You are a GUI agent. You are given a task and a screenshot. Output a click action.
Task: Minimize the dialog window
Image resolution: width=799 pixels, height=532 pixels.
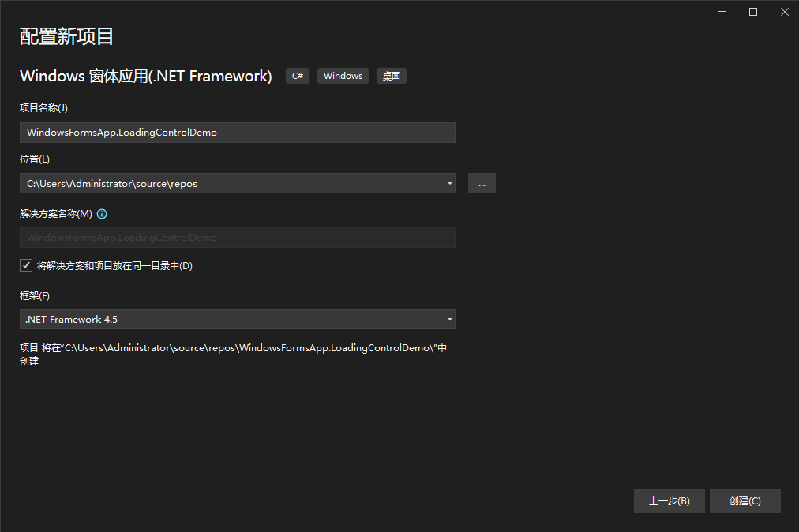click(722, 12)
